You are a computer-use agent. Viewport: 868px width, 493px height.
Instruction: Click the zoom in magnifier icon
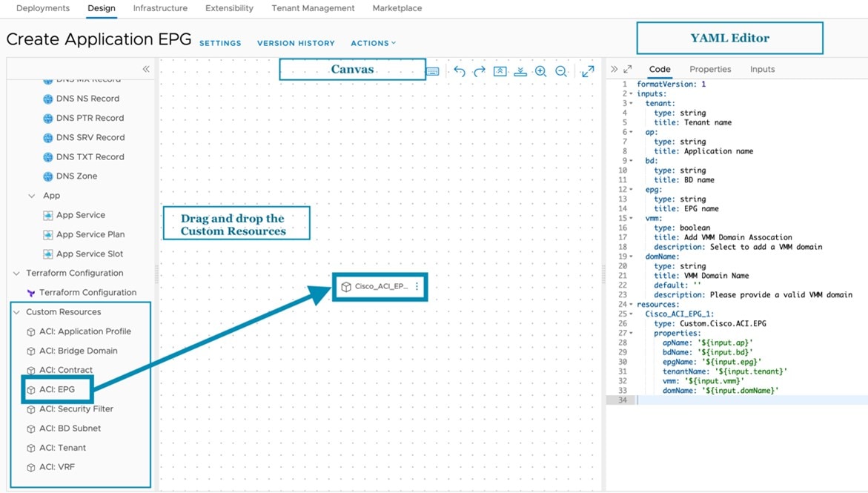point(541,71)
